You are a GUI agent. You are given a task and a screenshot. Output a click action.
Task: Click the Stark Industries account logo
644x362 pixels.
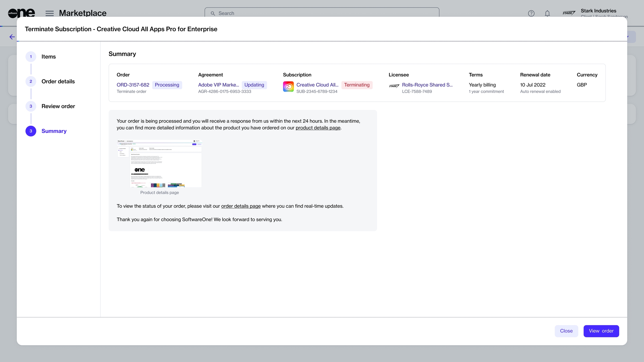(569, 13)
